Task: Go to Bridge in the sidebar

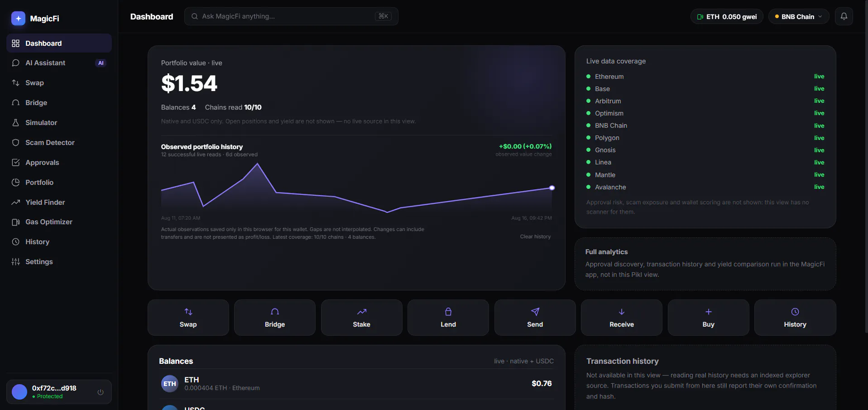Action: point(59,103)
